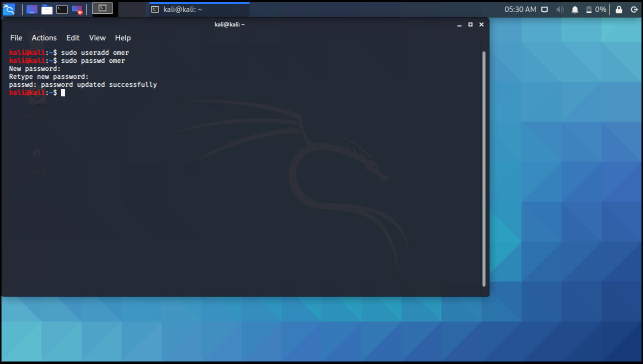Open the wired network connection icon
Viewport: 643px width, 364px height.
pyautogui.click(x=545, y=9)
